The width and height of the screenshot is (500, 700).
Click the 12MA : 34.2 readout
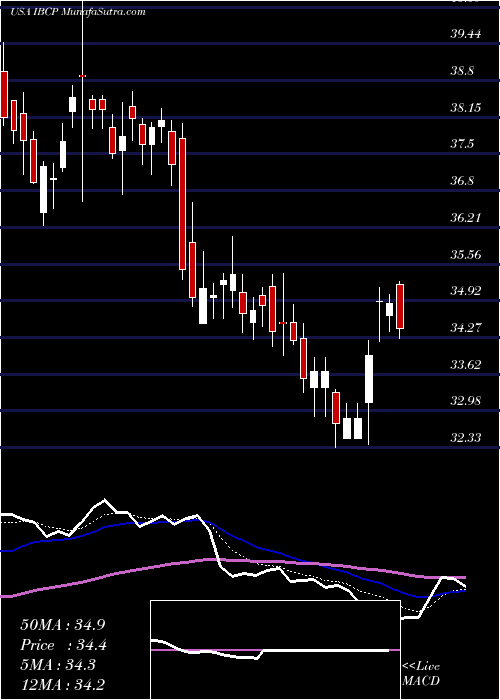coord(62,684)
